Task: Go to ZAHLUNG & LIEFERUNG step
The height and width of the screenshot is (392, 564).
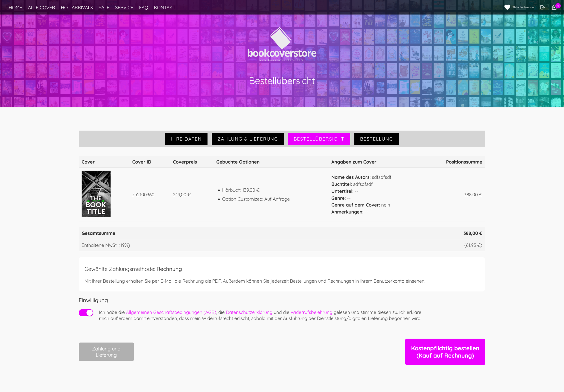Action: 247,139
